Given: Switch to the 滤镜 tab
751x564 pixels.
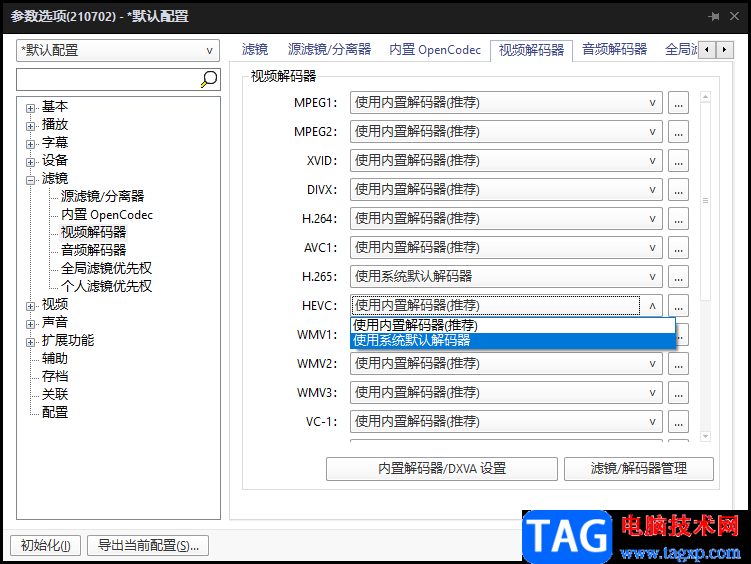Looking at the screenshot, I should click(255, 49).
